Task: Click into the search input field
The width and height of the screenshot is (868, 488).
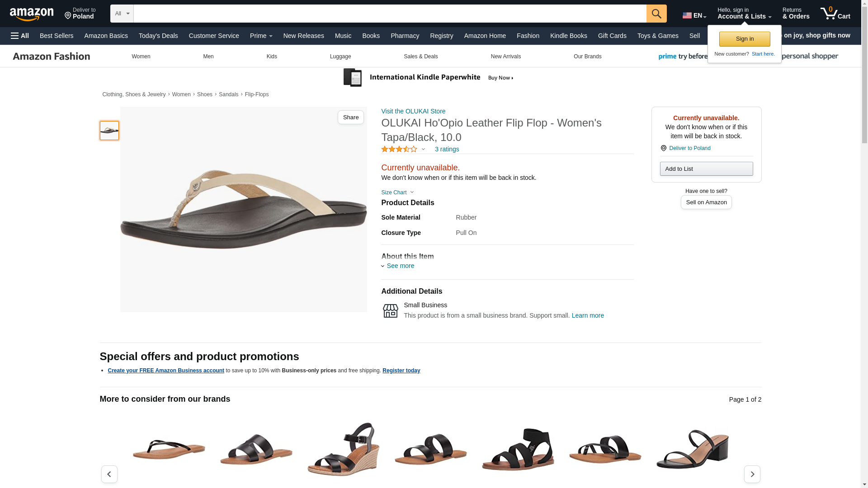Action: coord(389,14)
